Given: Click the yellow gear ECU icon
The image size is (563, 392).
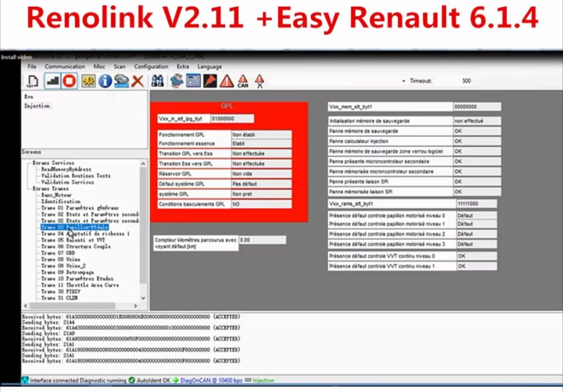Looking at the screenshot, I should [88, 81].
